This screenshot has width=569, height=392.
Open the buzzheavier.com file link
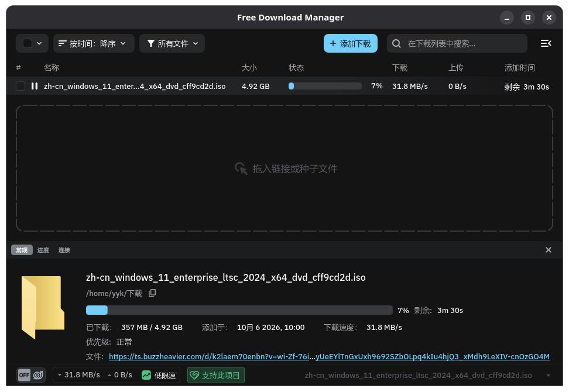tap(329, 356)
